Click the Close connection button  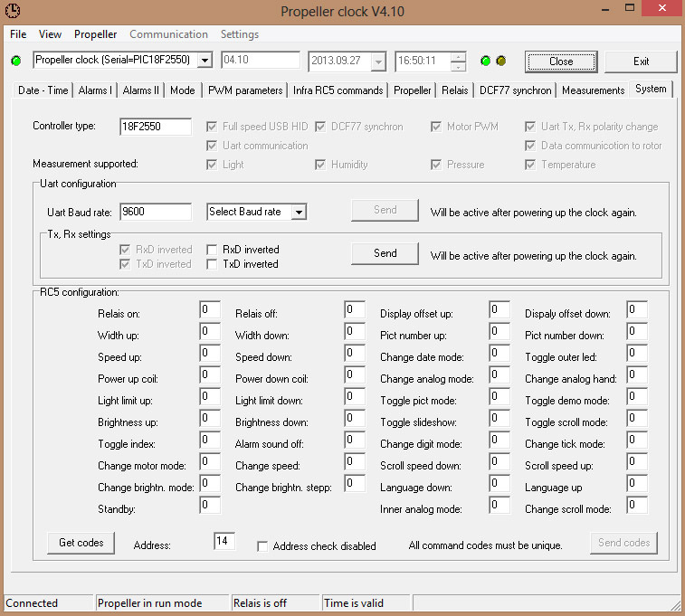tap(561, 62)
